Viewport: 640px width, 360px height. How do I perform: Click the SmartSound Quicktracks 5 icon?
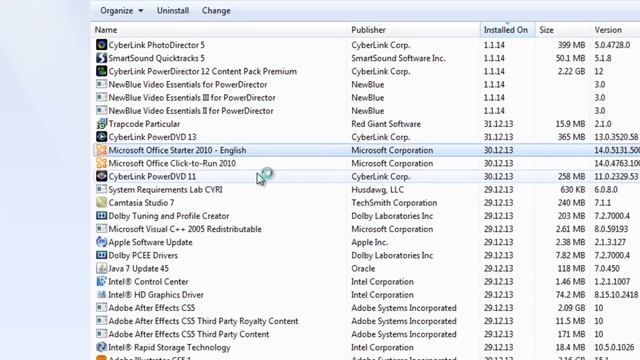point(101,58)
